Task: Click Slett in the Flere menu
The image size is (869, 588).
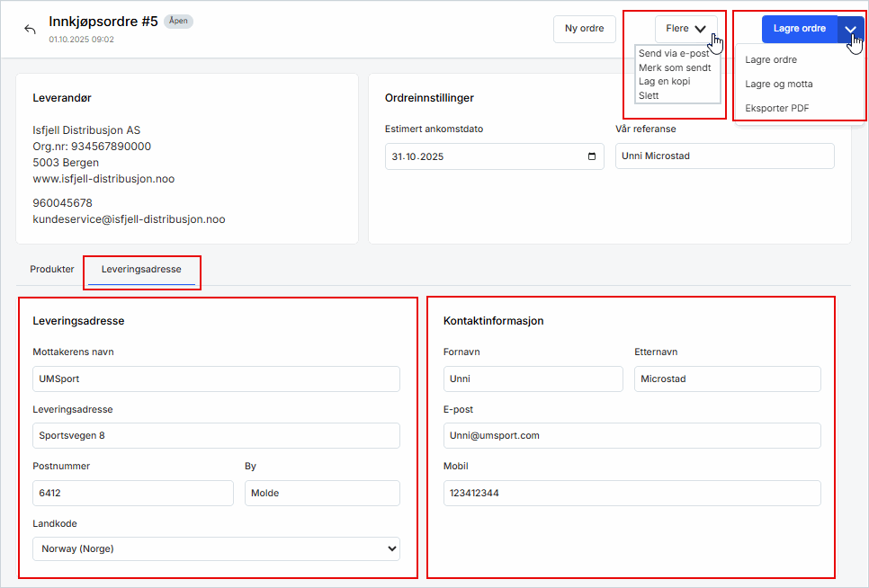Action: 649,95
